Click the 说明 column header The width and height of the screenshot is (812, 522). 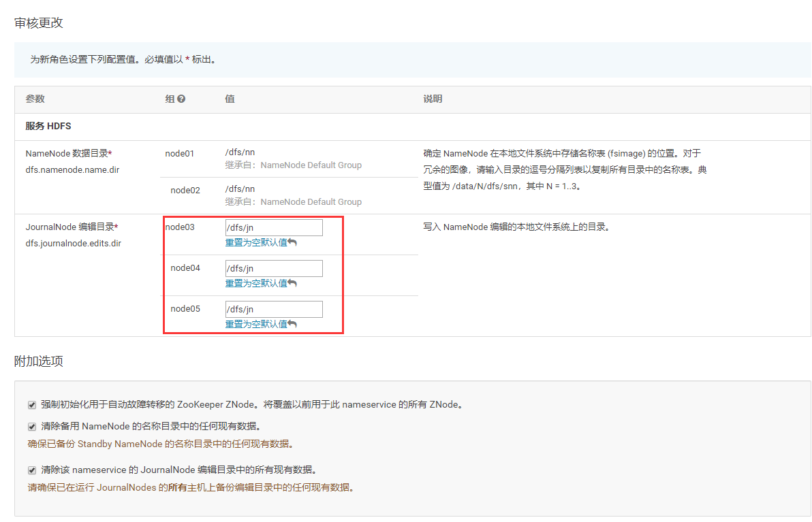433,99
